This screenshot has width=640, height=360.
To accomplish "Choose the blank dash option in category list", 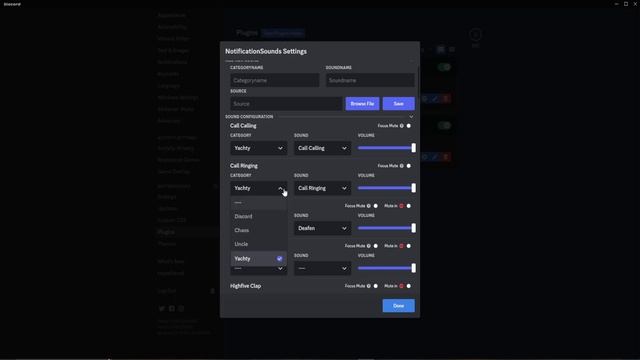I will pyautogui.click(x=258, y=202).
